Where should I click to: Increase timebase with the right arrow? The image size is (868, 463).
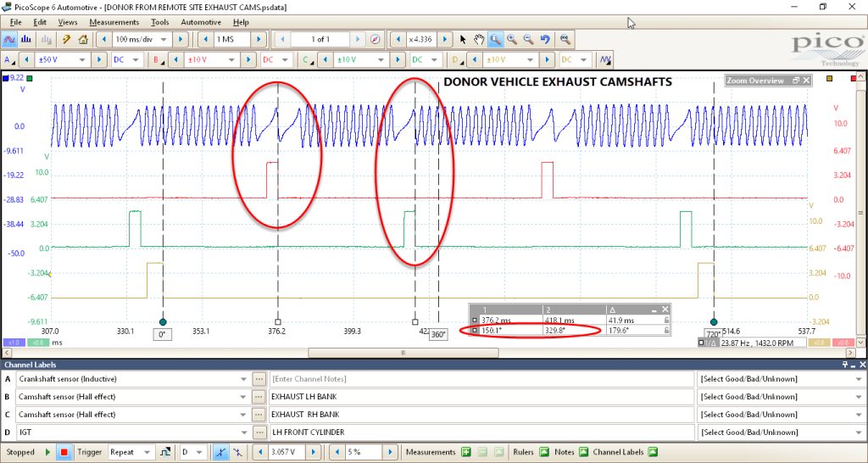180,40
